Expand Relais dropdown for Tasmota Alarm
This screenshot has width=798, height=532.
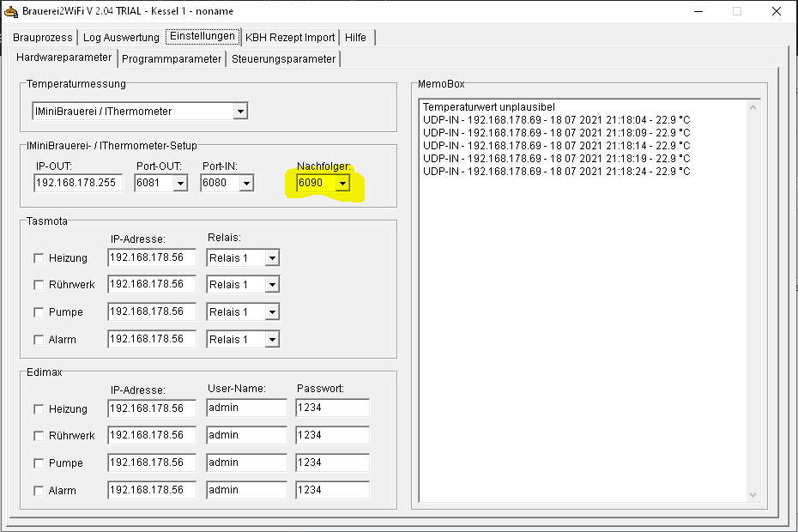pos(272,340)
